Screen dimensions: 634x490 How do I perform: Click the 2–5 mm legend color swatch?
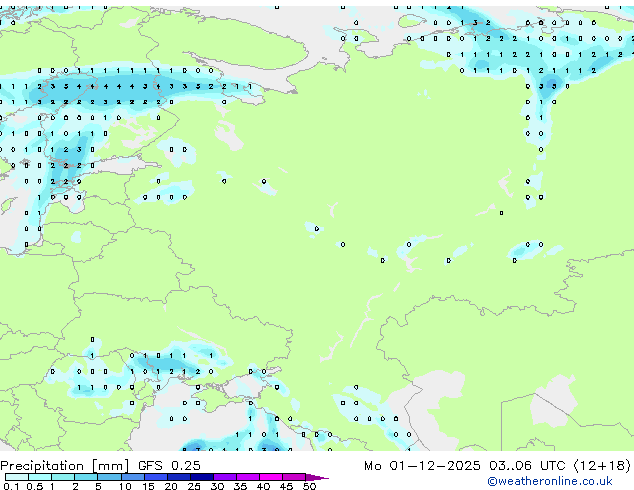[x=86, y=477]
